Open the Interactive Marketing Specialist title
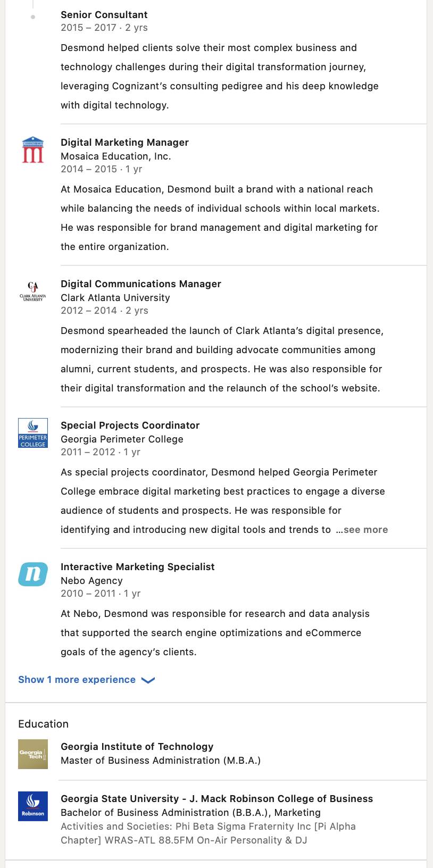The height and width of the screenshot is (868, 433). [x=138, y=567]
